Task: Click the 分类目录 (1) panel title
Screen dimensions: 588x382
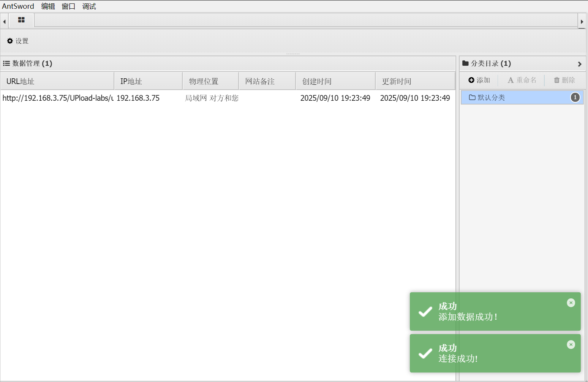Action: click(491, 63)
